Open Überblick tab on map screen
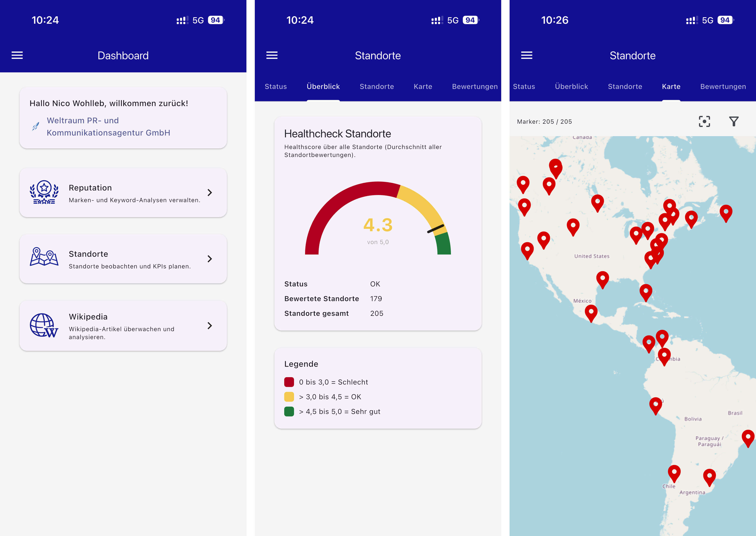The height and width of the screenshot is (536, 756). (571, 86)
